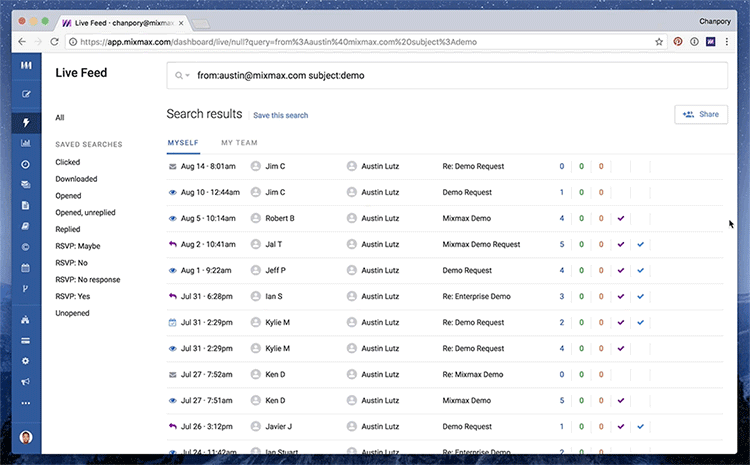750x465 pixels.
Task: Click the blue checkmark on Jeff P row
Action: (x=640, y=270)
